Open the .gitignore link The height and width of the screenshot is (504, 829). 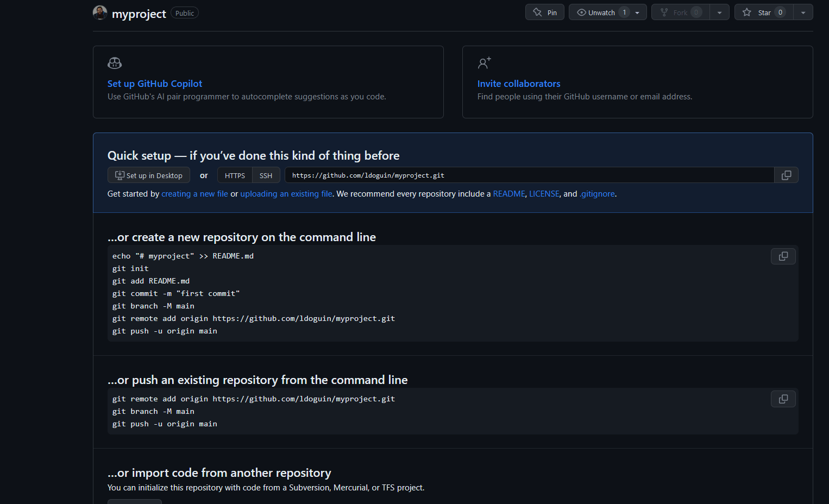(597, 194)
